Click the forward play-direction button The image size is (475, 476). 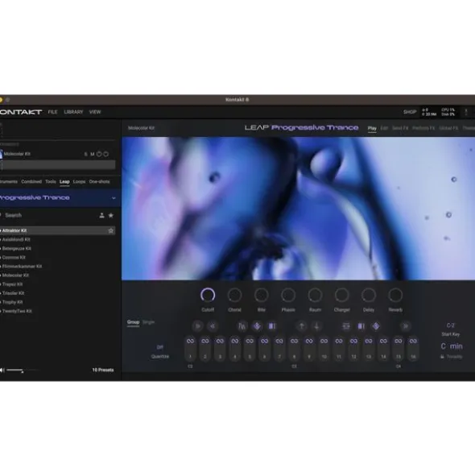[x=197, y=326]
